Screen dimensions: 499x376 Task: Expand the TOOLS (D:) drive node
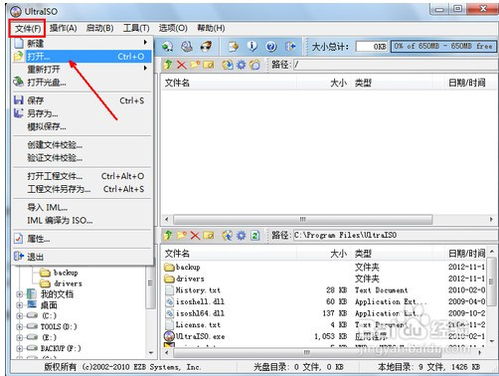(x=20, y=327)
